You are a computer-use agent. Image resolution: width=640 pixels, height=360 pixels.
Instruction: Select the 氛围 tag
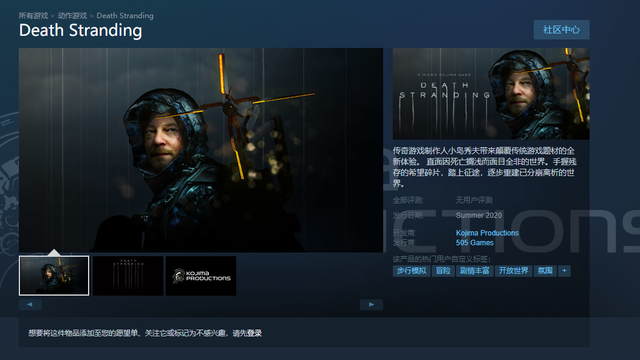pyautogui.click(x=545, y=271)
